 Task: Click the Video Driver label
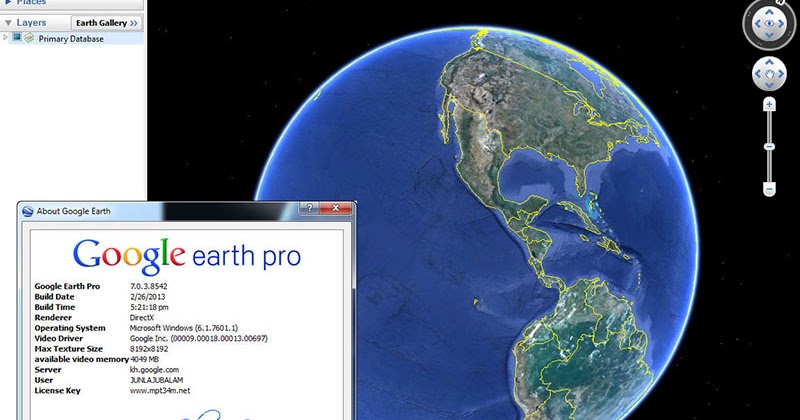point(58,338)
